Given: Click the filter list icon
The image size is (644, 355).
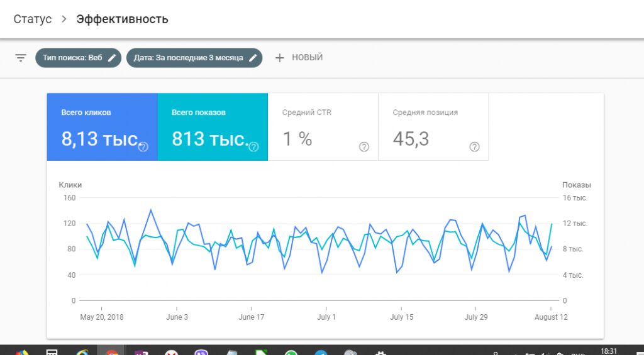Looking at the screenshot, I should click(21, 58).
